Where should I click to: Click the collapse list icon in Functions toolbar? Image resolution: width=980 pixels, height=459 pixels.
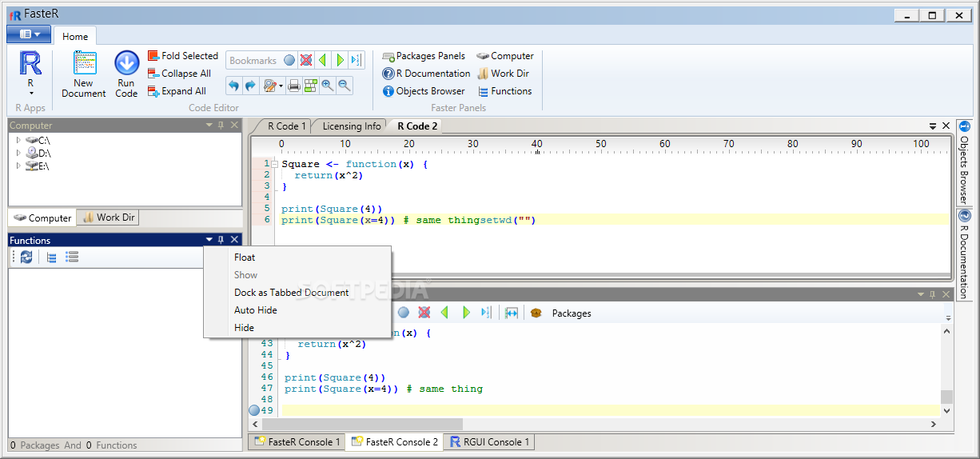tap(51, 257)
